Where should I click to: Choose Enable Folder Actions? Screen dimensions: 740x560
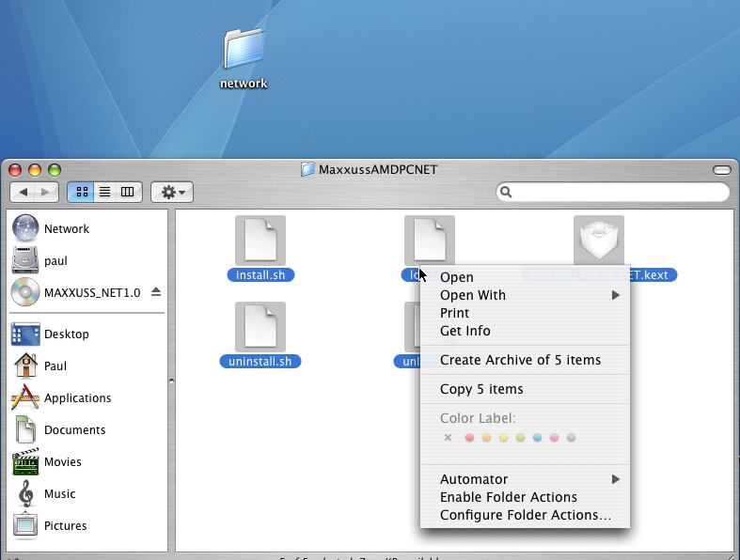pyautogui.click(x=525, y=497)
